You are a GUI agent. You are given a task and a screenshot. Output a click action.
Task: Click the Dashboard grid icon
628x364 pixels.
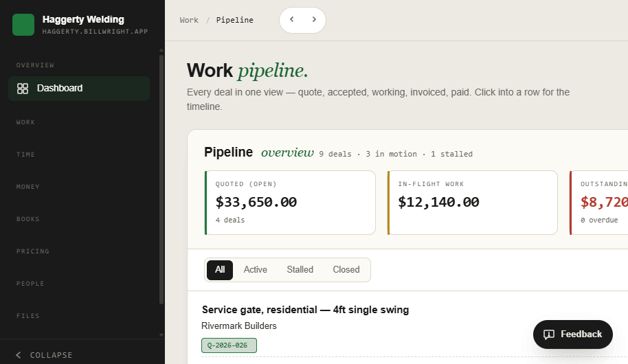[x=23, y=89]
